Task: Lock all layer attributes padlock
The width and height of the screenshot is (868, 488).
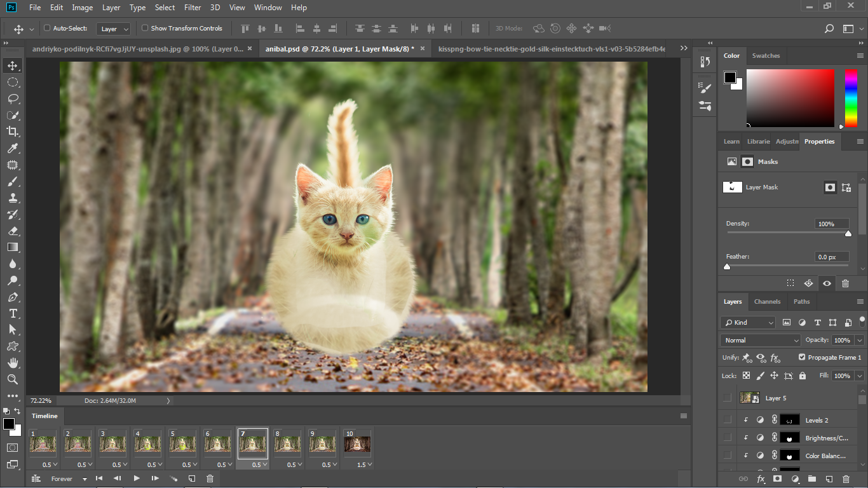Action: [803, 376]
